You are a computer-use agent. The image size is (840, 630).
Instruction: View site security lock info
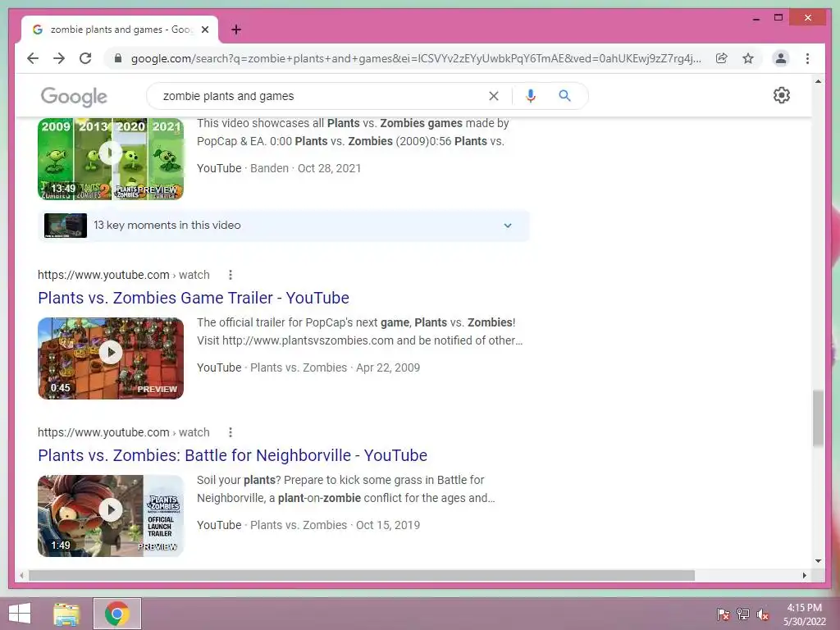pyautogui.click(x=118, y=58)
